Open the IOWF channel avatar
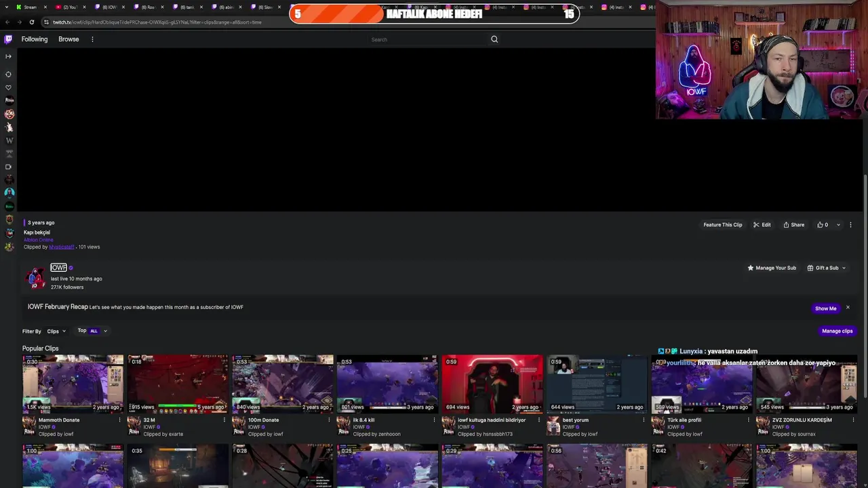Image resolution: width=868 pixels, height=488 pixels. [x=35, y=277]
